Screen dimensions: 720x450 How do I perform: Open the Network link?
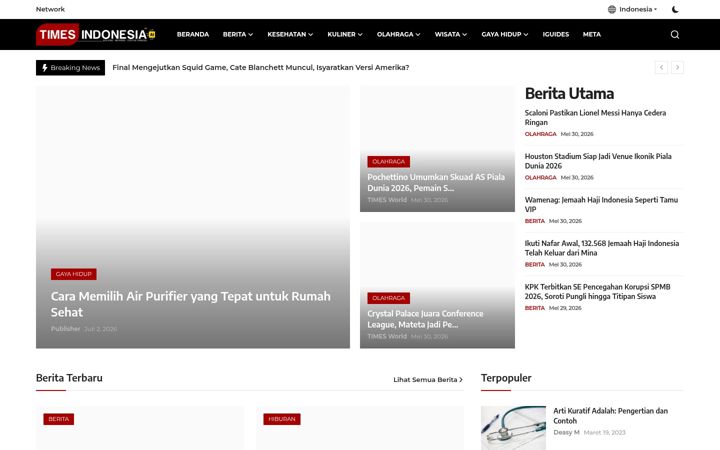click(50, 9)
